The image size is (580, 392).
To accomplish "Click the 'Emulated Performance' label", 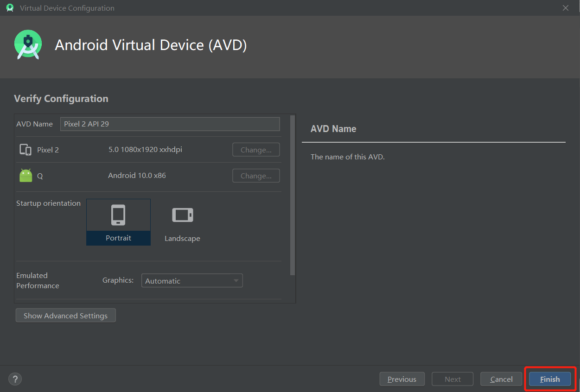I will point(38,280).
